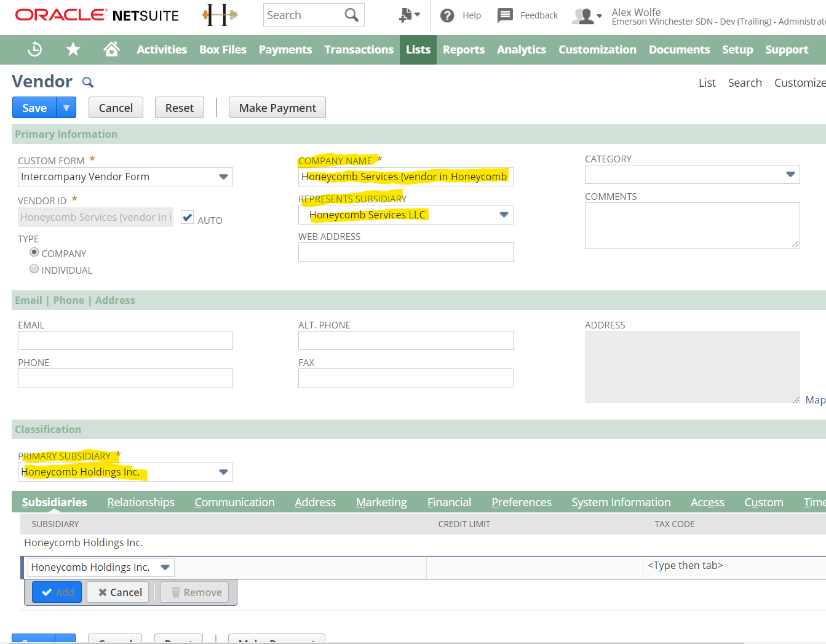The width and height of the screenshot is (826, 644).
Task: Open the Payments menu
Action: pos(285,50)
